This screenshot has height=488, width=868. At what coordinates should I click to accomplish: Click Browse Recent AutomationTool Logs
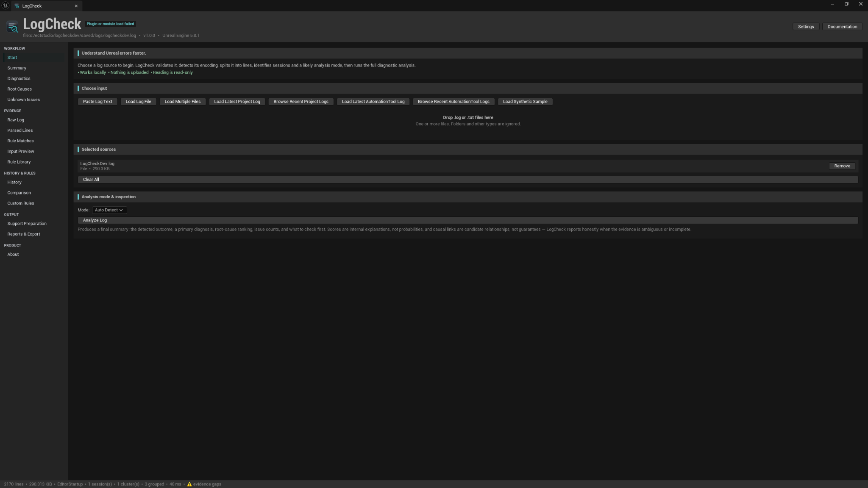(453, 102)
